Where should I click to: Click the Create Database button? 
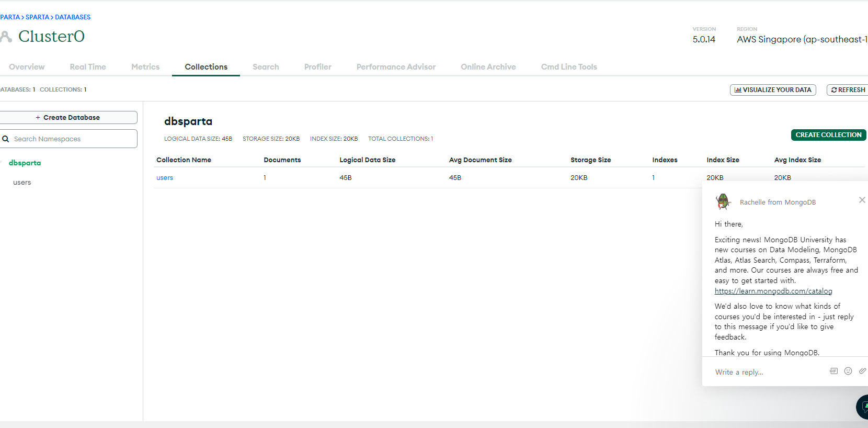coord(68,118)
